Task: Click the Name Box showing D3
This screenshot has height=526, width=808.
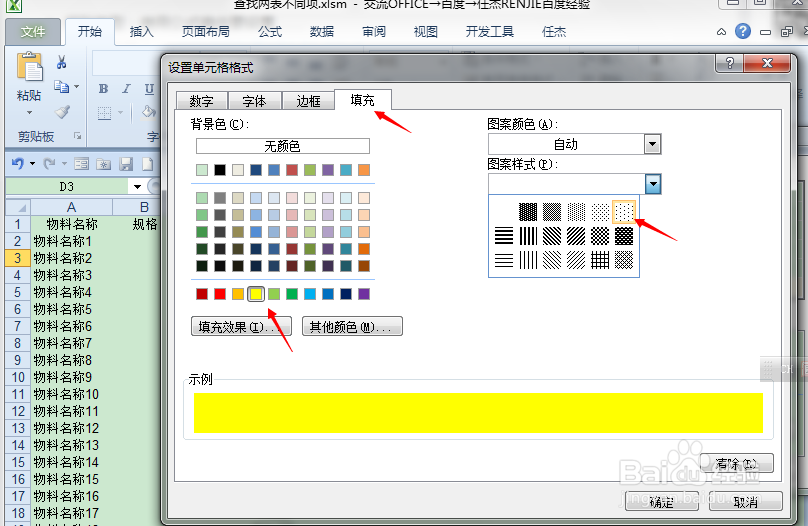Action: (x=67, y=186)
